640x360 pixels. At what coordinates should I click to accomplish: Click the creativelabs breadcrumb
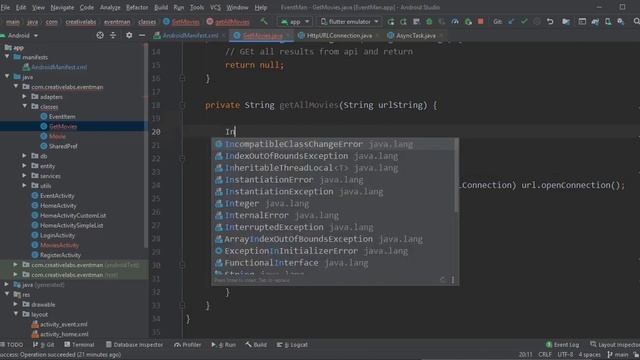pyautogui.click(x=81, y=22)
